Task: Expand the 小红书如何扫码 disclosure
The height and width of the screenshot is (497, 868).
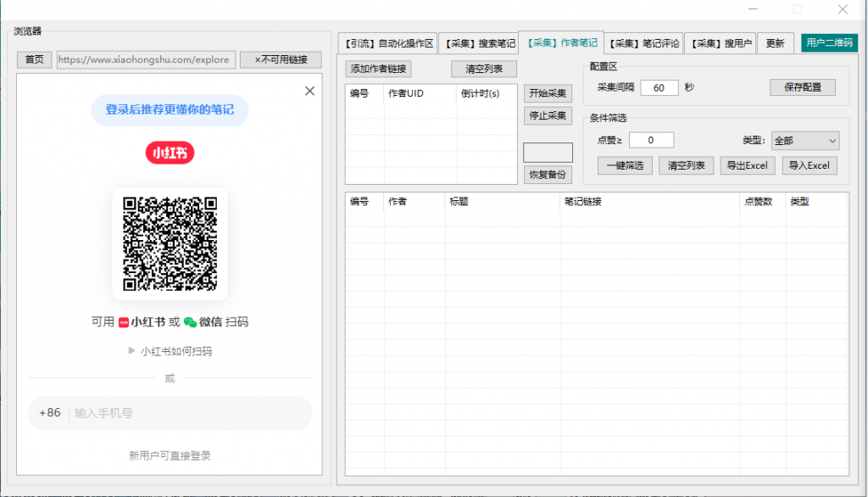Action: tap(170, 349)
